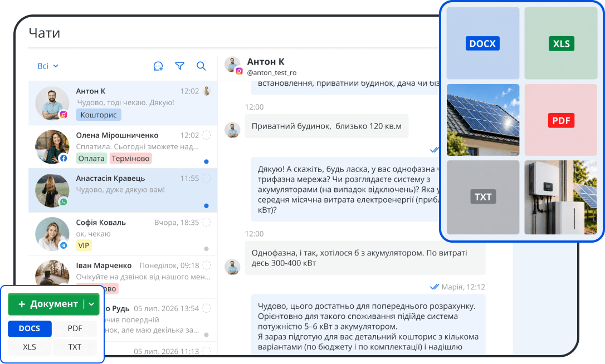This screenshot has height=364, width=605.
Task: Expand the Всі chats dropdown
Action: point(48,66)
